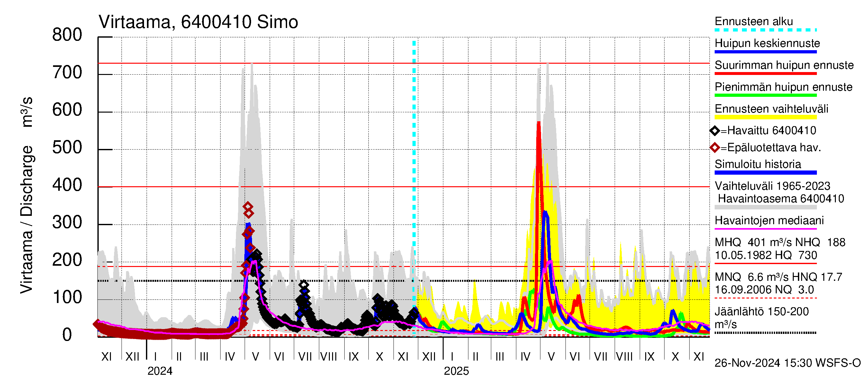
Task: Click the 'Ennusteen alku' legend label
Action: (754, 21)
